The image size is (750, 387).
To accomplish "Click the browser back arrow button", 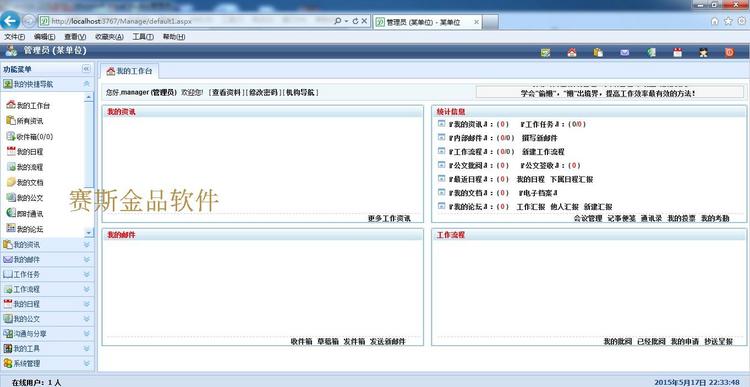I will [10, 21].
